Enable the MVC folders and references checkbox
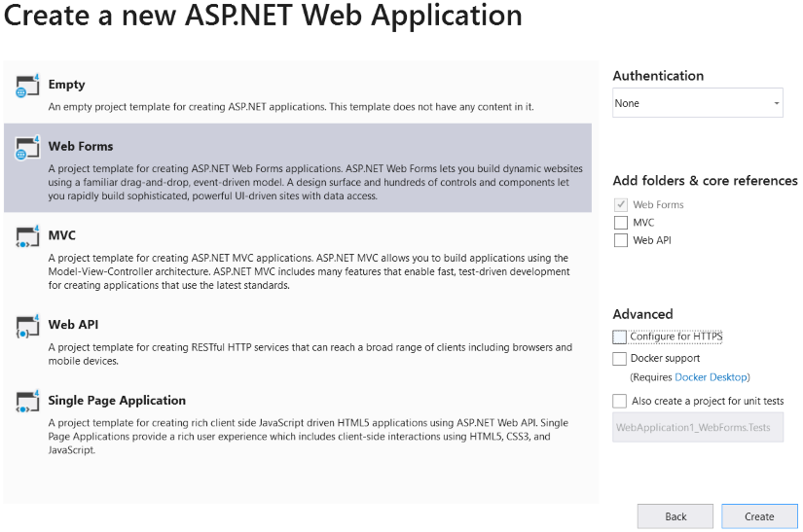The height and width of the screenshot is (532, 803). [621, 223]
